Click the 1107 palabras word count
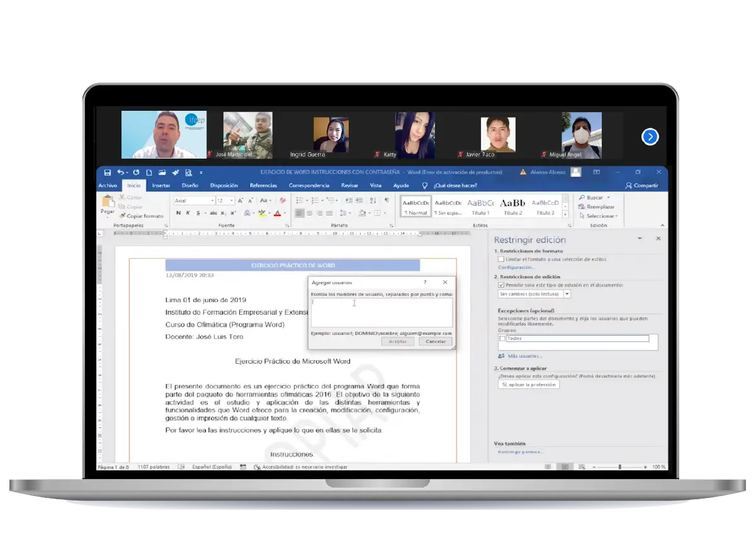The width and height of the screenshot is (756, 542). 154,467
